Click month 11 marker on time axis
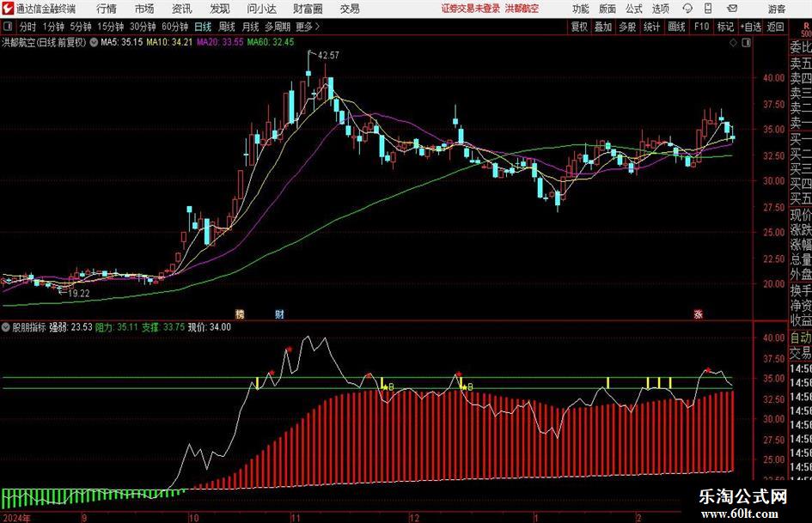 coord(296,518)
